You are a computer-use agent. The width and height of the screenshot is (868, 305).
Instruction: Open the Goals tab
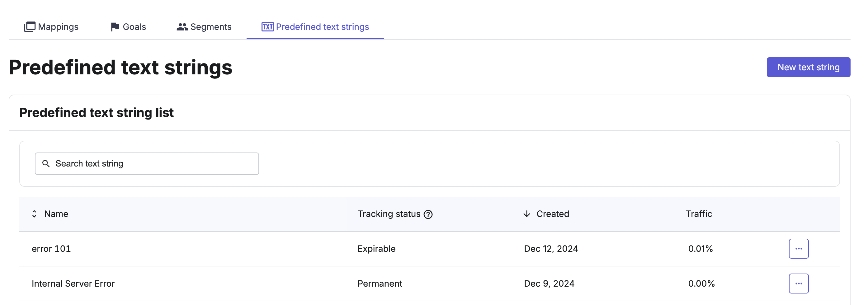(x=134, y=27)
